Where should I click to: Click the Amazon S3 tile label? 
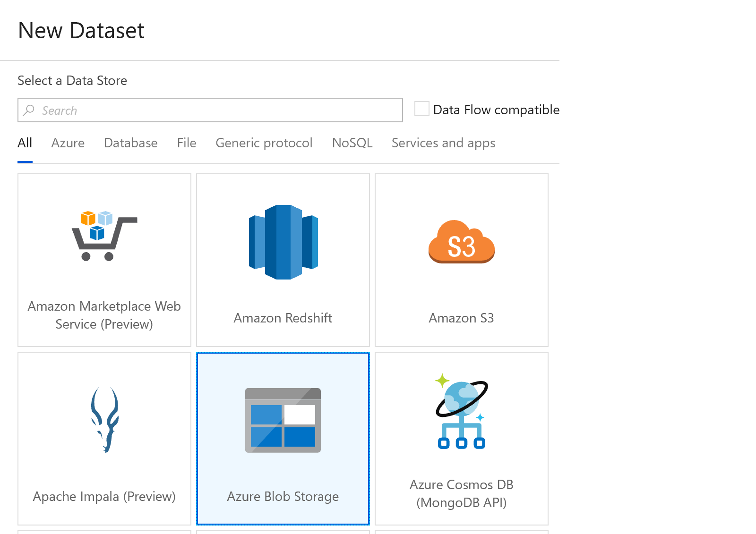[461, 318]
